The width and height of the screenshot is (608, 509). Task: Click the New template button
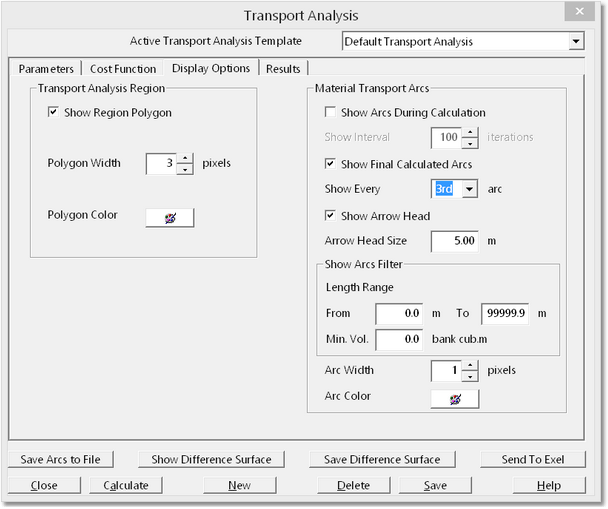pos(240,485)
